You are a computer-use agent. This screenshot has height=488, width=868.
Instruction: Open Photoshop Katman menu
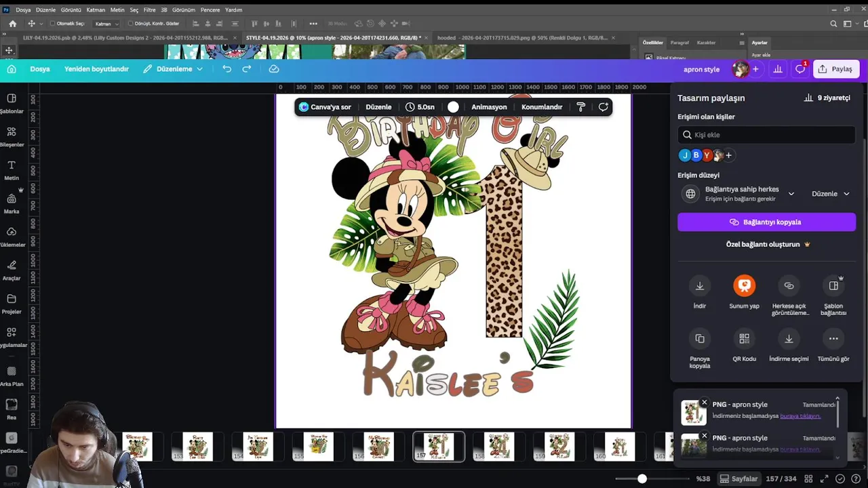(96, 10)
